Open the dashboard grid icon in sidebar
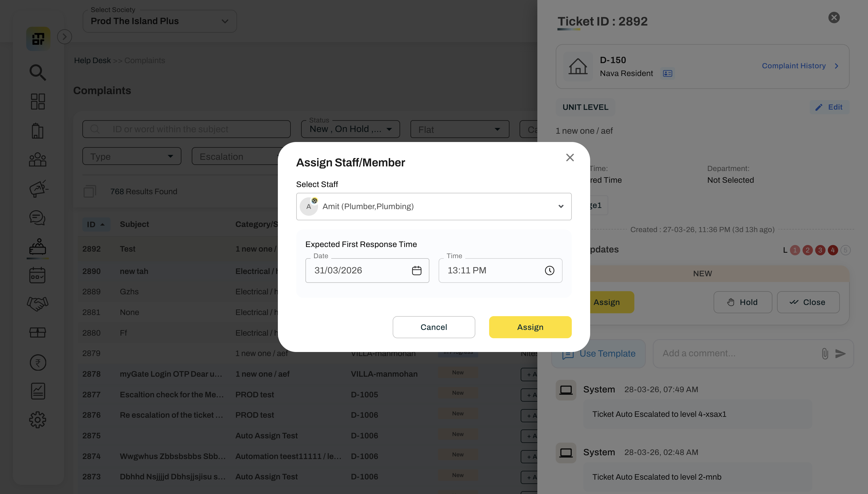Screen dimensions: 868x494 [x=38, y=102]
